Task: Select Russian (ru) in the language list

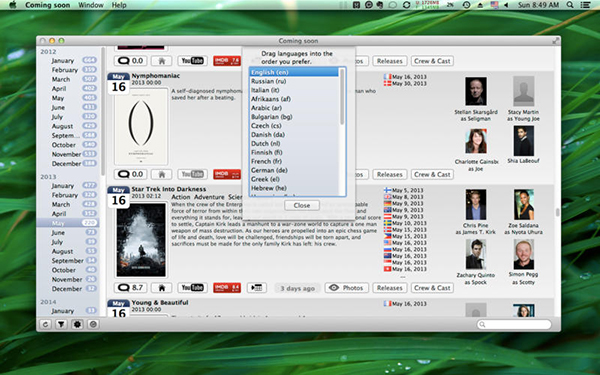Action: [x=294, y=81]
